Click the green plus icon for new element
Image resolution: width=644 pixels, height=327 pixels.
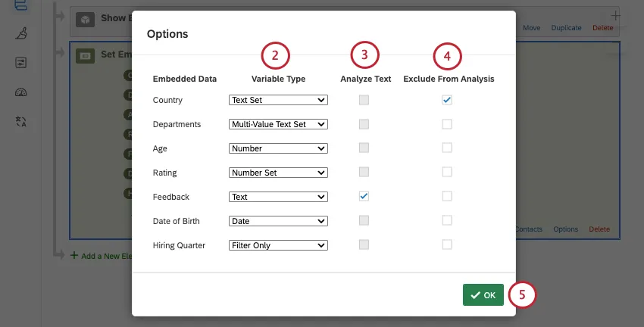(x=74, y=256)
